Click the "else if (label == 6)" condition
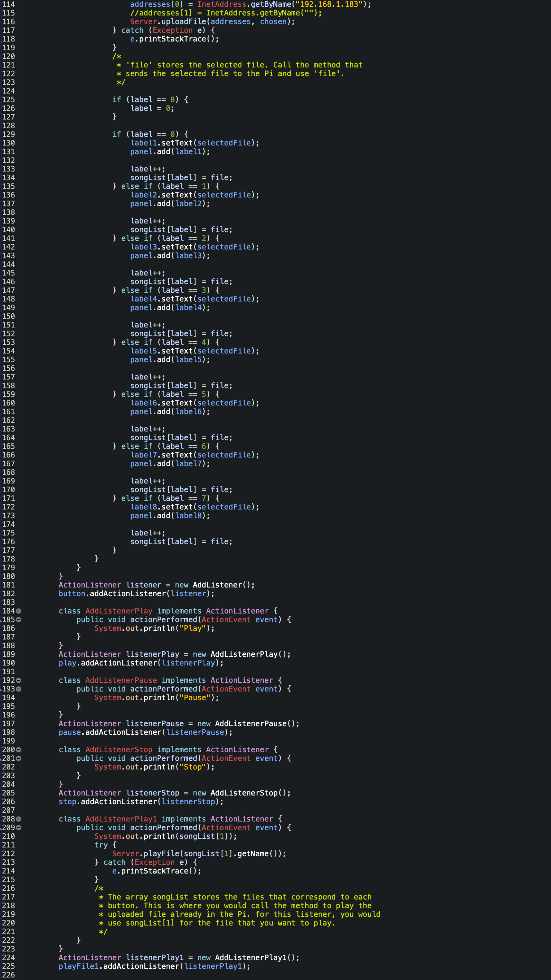551x980 pixels. tap(166, 446)
